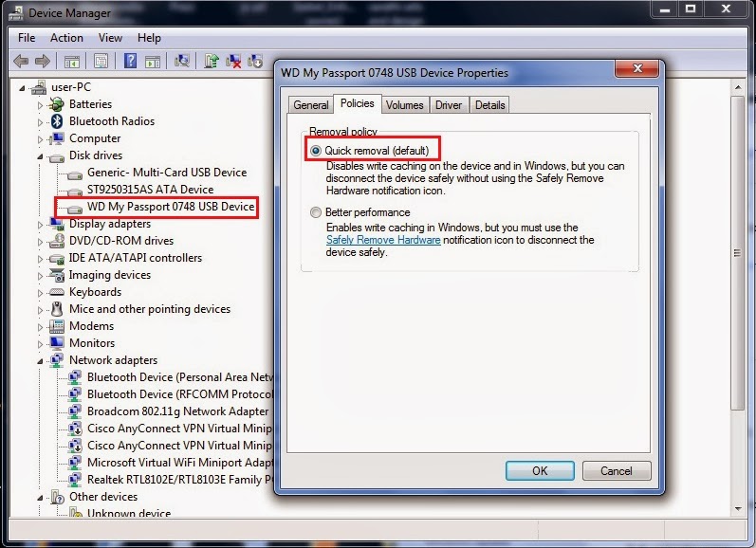756x548 pixels.
Task: Click the Monitors category icon
Action: tap(56, 342)
